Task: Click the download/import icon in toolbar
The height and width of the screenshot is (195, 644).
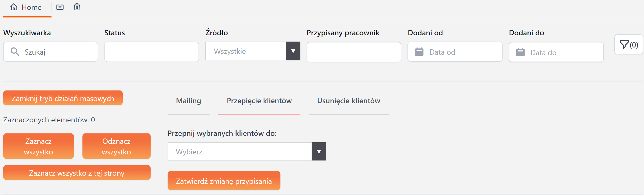Action: pos(60,7)
